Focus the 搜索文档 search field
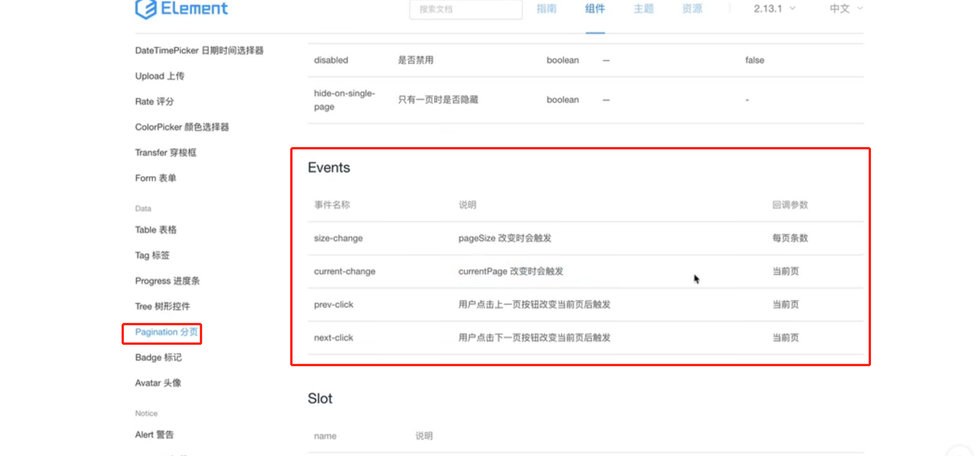The width and height of the screenshot is (980, 456). 466,9
